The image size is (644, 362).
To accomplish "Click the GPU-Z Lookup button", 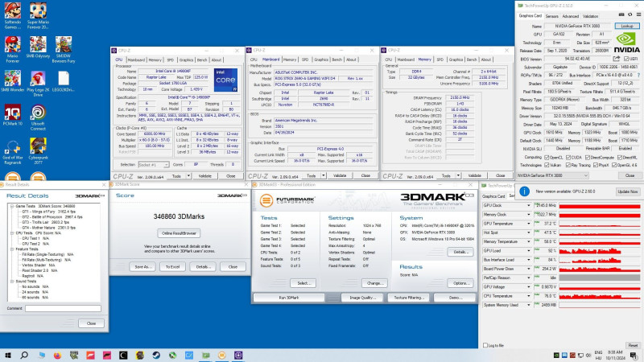I will (627, 26).
